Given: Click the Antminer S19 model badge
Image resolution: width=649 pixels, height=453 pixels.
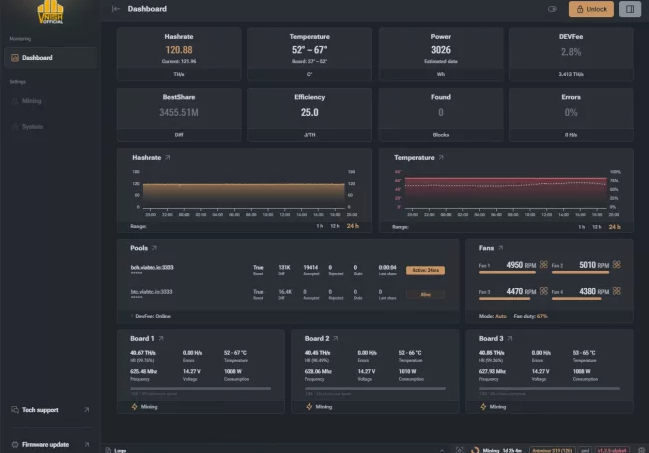Looking at the screenshot, I should click(x=552, y=450).
